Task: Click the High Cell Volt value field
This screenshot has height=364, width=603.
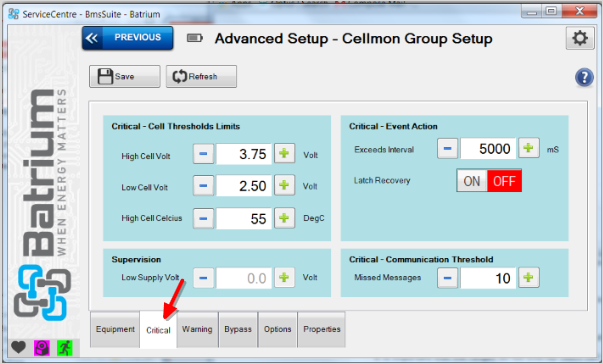Action: point(244,154)
